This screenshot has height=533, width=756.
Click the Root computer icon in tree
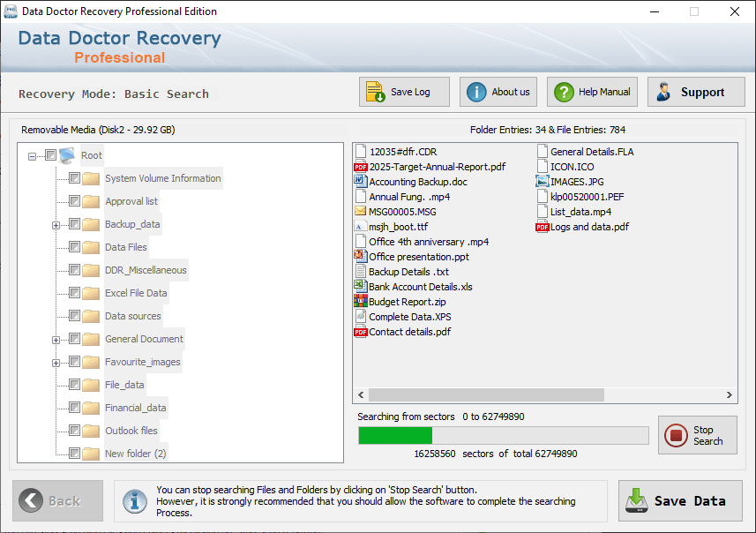coord(67,155)
